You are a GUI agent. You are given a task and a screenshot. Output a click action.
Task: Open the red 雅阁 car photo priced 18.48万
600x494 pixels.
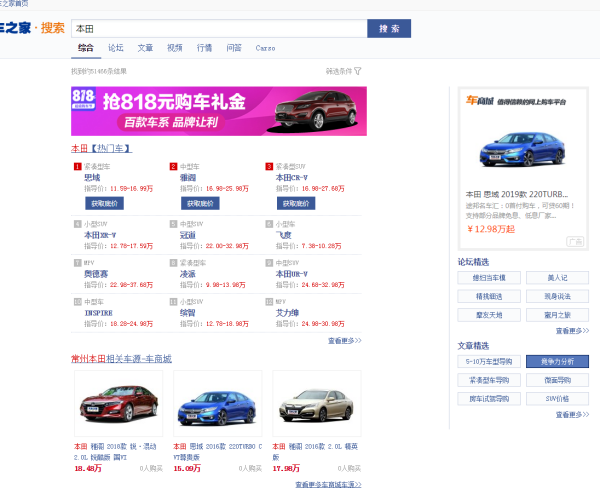(119, 404)
